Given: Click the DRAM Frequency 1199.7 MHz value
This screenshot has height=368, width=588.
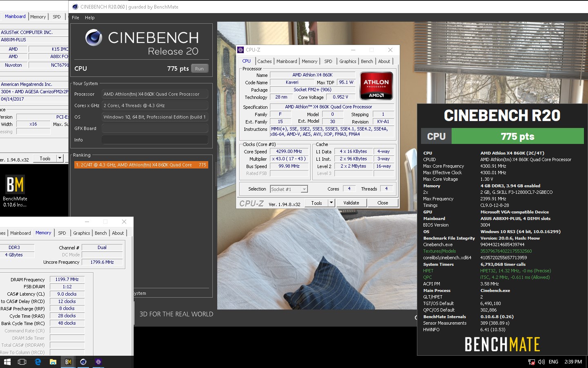Looking at the screenshot, I should (67, 279).
